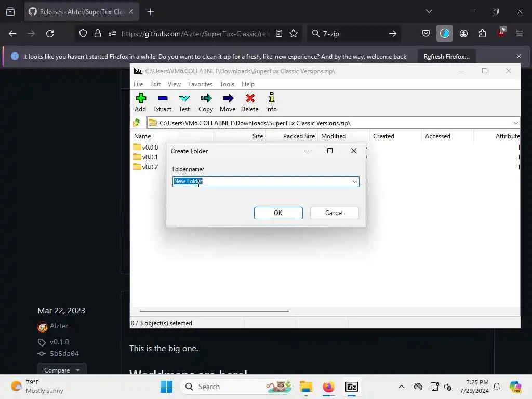Confirm folder creation with OK

coord(278,212)
